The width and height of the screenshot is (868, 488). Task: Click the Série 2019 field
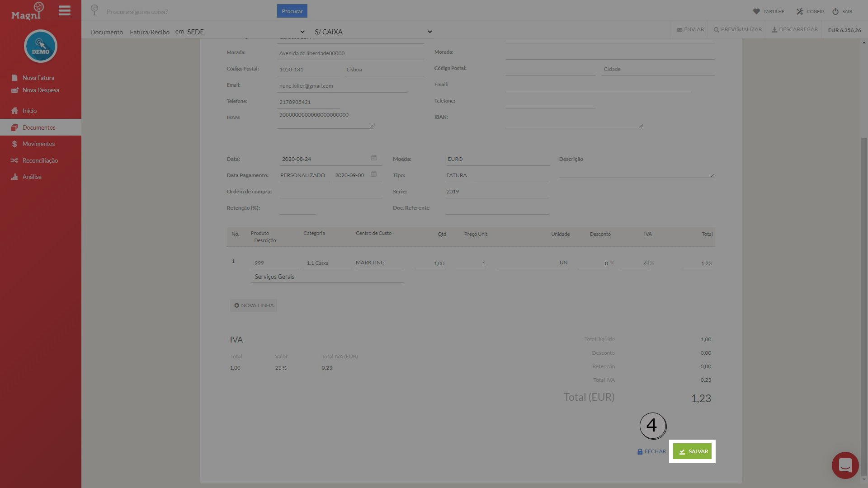click(497, 192)
